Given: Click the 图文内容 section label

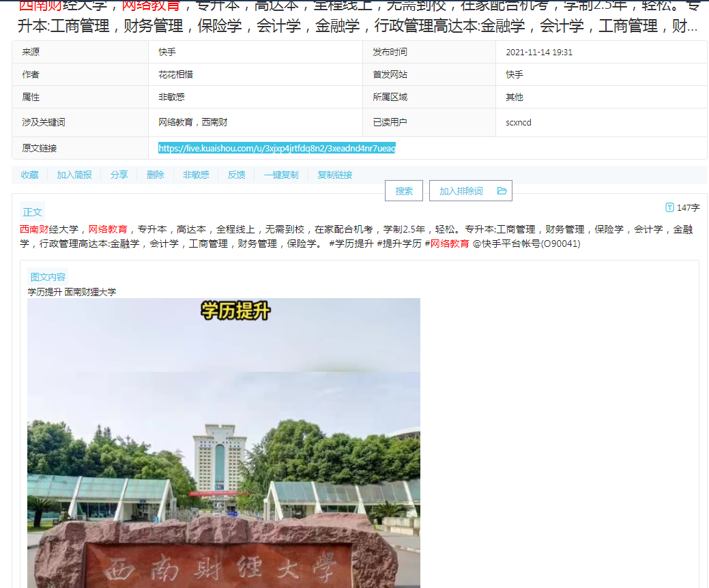Looking at the screenshot, I should pyautogui.click(x=48, y=277).
